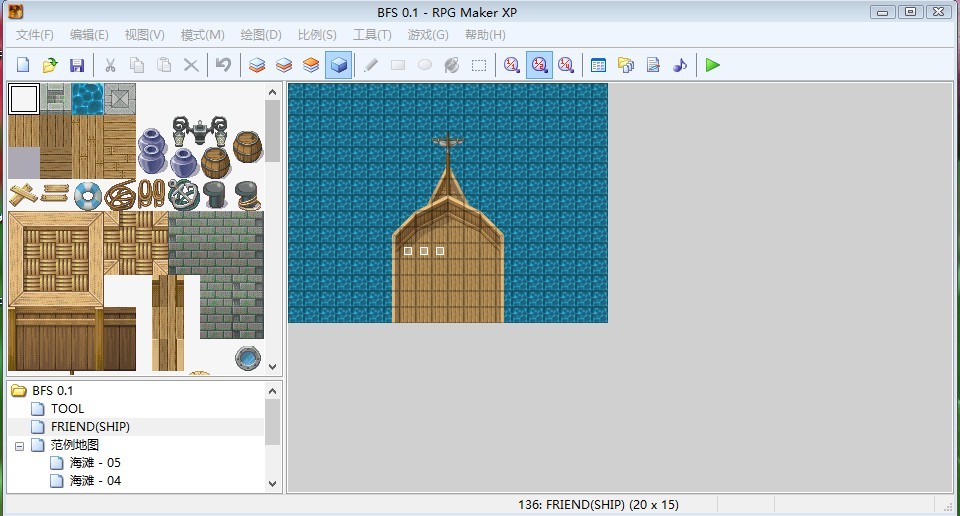This screenshot has width=960, height=516.
Task: Select the Flood Fill tool
Action: (x=452, y=65)
